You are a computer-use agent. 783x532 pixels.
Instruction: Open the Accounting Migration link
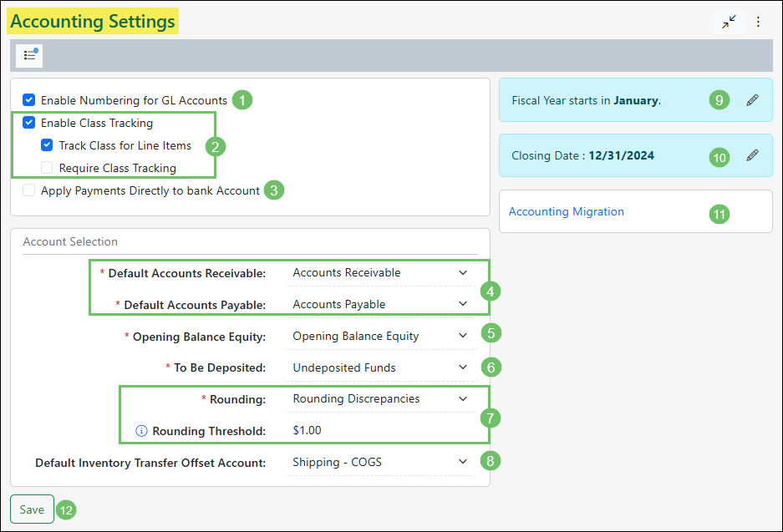567,211
